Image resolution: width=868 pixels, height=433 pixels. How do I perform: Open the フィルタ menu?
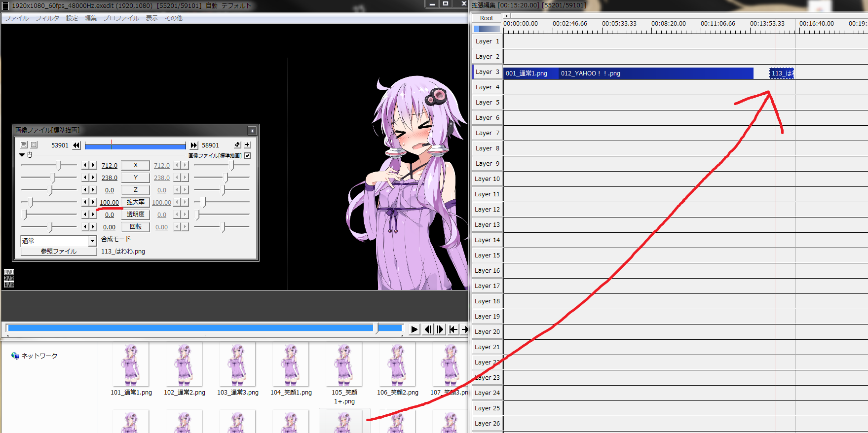click(47, 18)
